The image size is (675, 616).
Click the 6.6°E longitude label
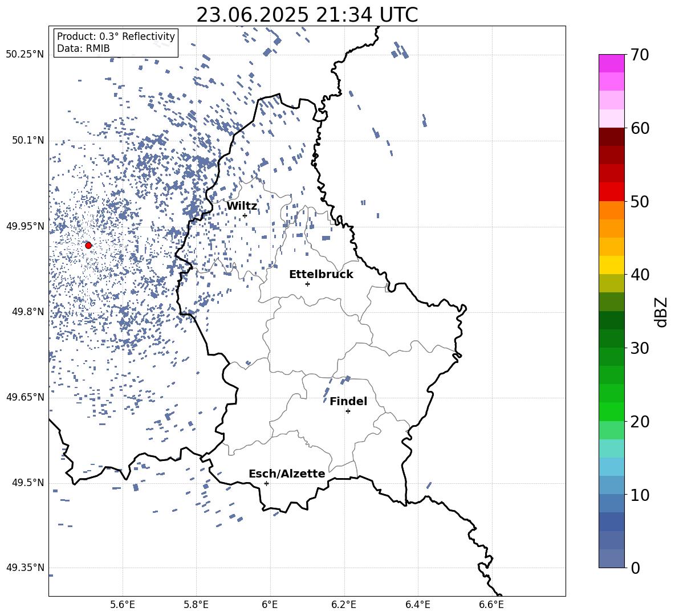[x=491, y=605]
